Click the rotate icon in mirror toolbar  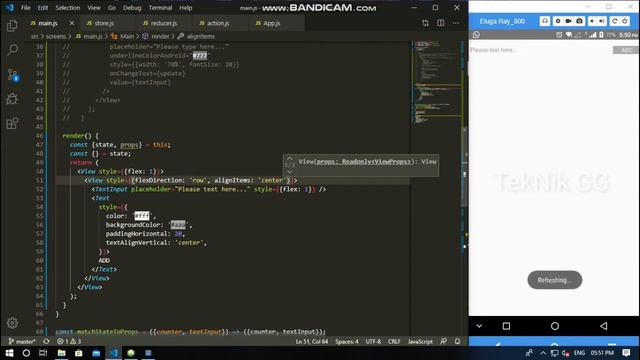click(615, 21)
